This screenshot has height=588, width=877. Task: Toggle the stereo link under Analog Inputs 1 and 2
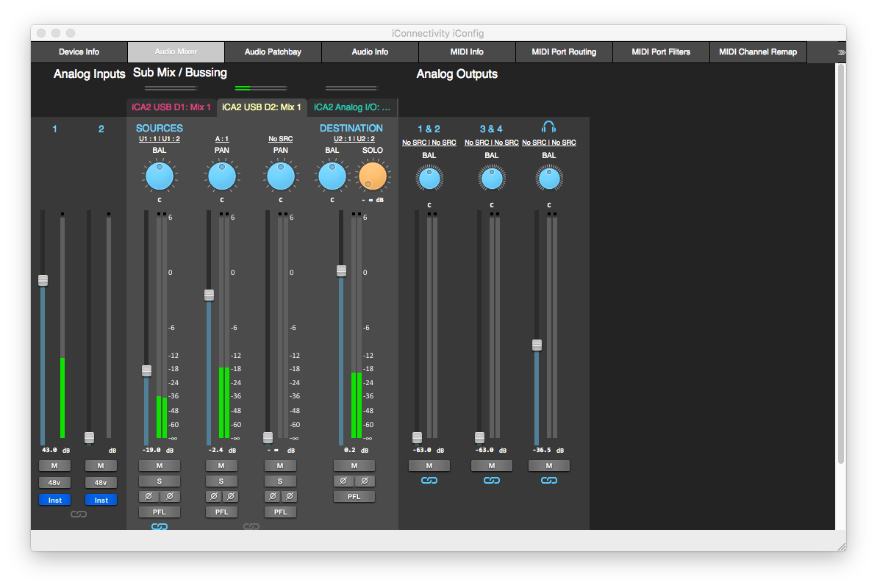click(79, 514)
